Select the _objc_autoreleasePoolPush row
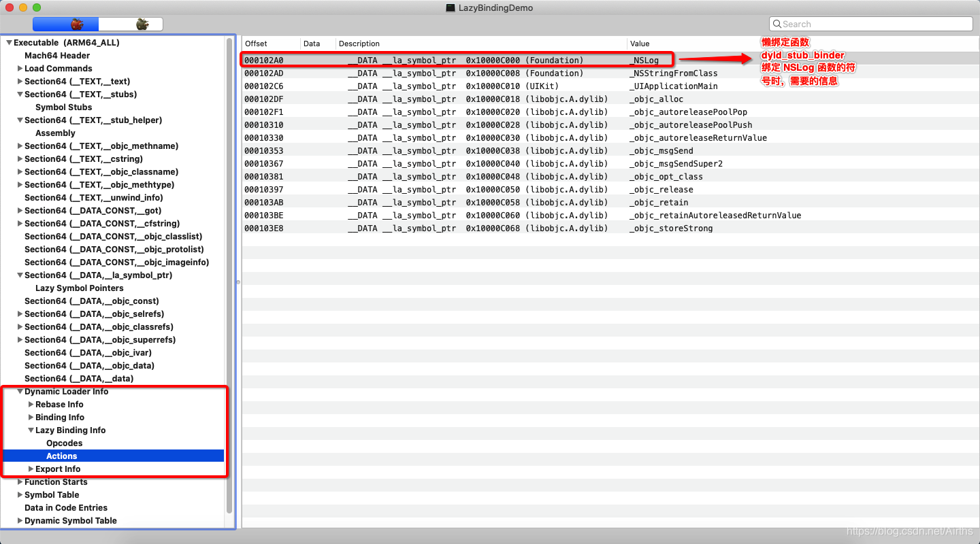The width and height of the screenshot is (980, 544). click(610, 125)
